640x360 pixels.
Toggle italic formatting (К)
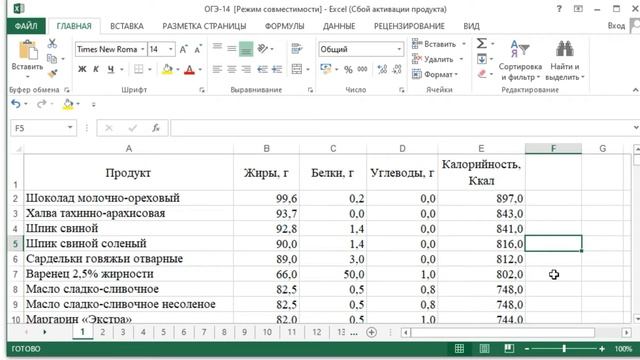96,69
